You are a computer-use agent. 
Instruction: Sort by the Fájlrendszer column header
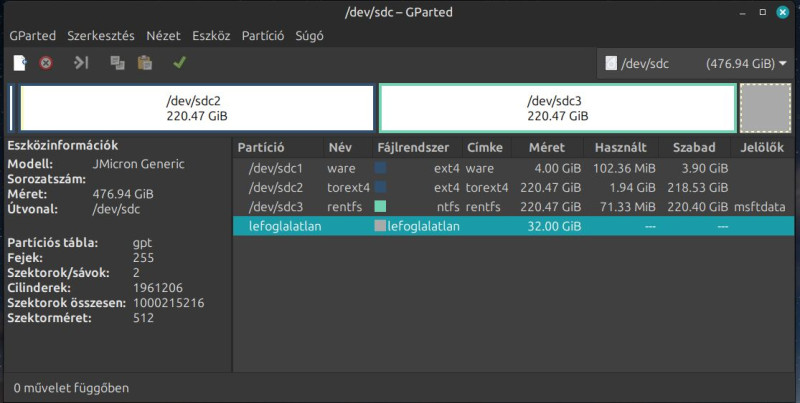click(x=413, y=147)
